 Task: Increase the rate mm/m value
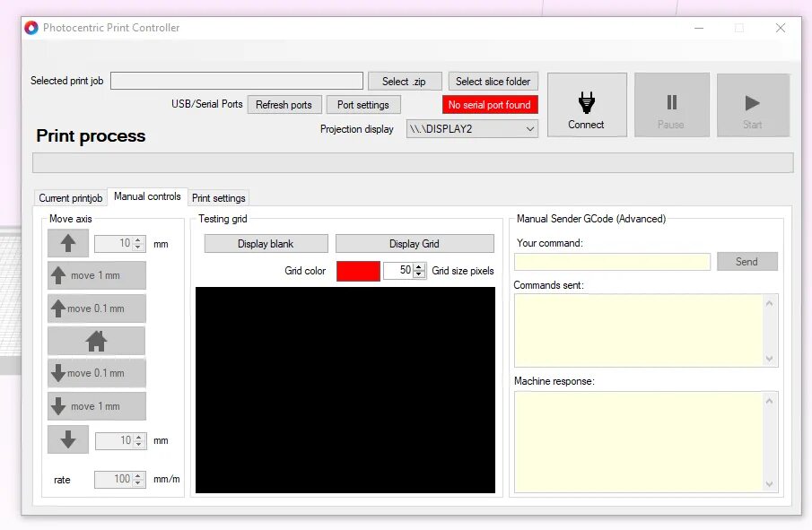[138, 475]
